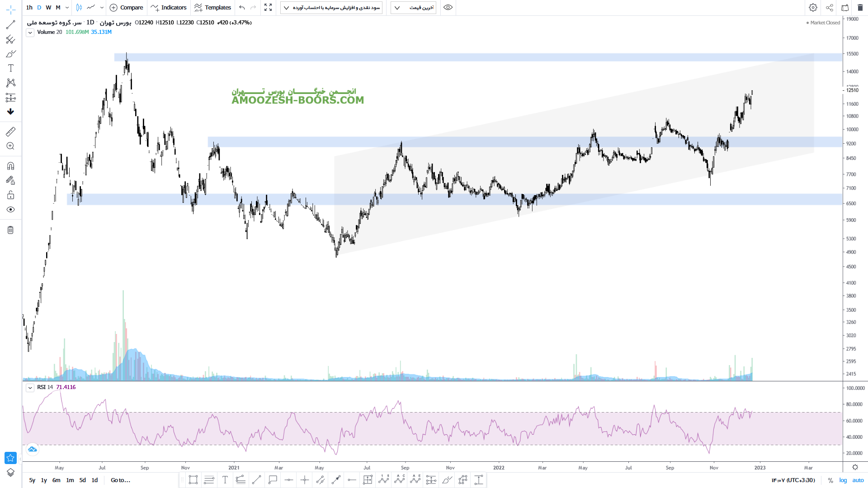
Task: Open the Templates menu
Action: pyautogui.click(x=212, y=8)
